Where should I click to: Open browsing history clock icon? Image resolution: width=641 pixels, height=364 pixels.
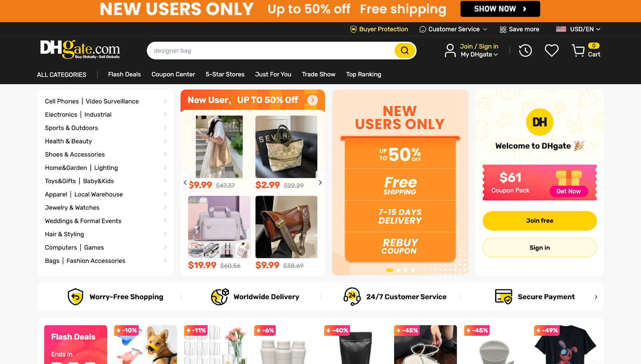525,50
